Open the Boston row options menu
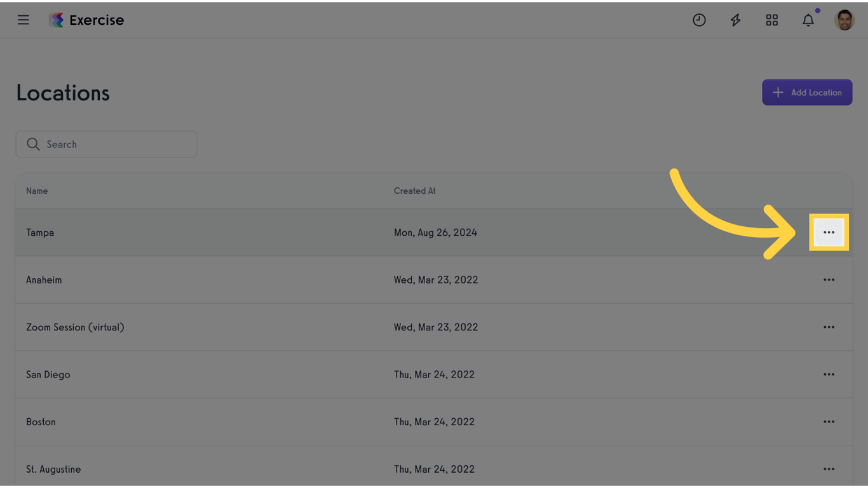The width and height of the screenshot is (868, 488). 829,422
